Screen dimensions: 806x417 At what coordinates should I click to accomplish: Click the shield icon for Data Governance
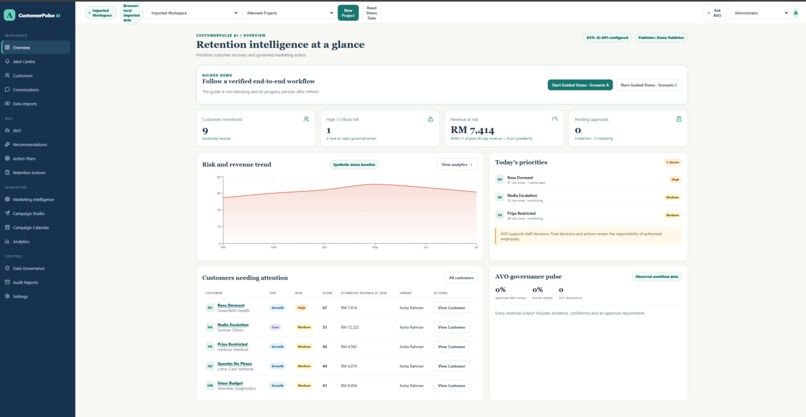(7, 268)
